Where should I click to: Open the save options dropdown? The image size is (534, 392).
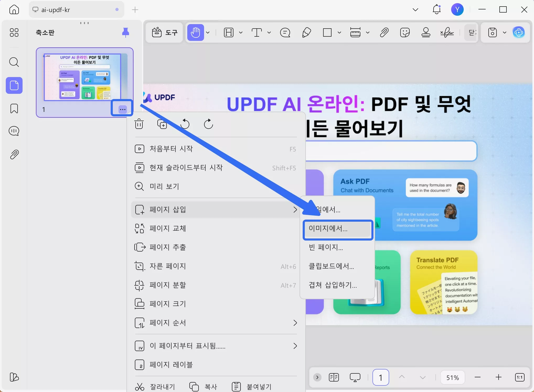(505, 32)
